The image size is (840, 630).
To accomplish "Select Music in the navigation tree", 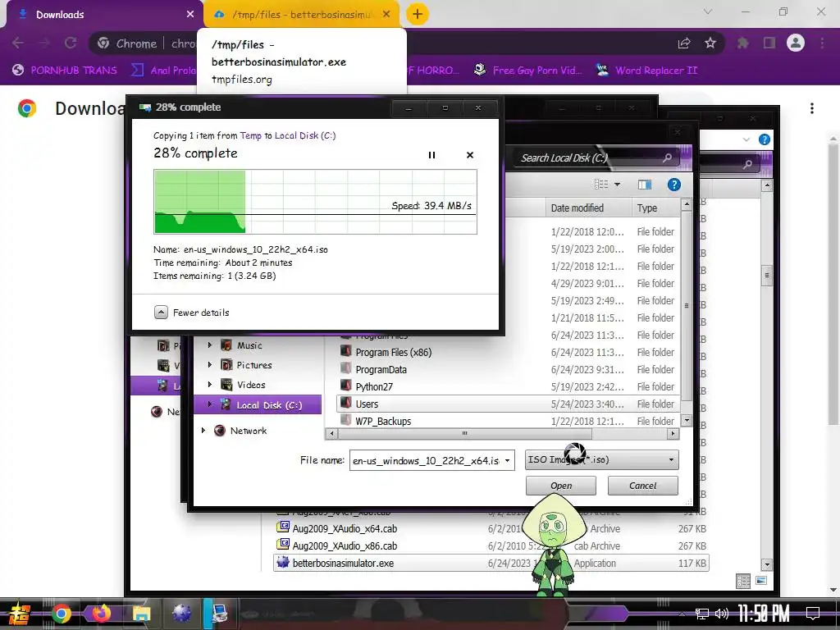I will (249, 345).
